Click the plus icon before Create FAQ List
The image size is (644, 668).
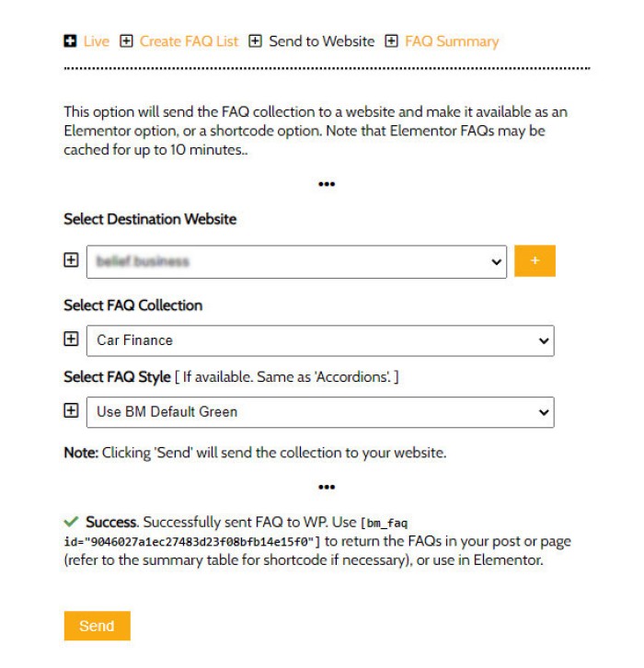(x=127, y=41)
